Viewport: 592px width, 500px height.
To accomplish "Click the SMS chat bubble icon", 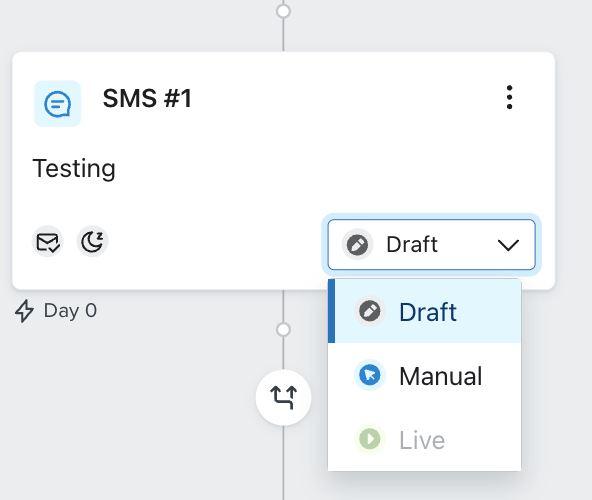I will (57, 103).
